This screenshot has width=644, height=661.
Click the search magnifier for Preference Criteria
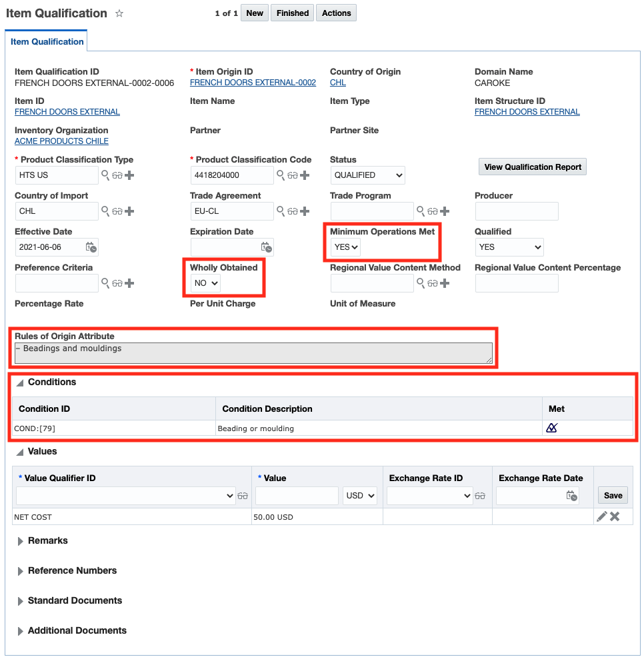point(105,283)
